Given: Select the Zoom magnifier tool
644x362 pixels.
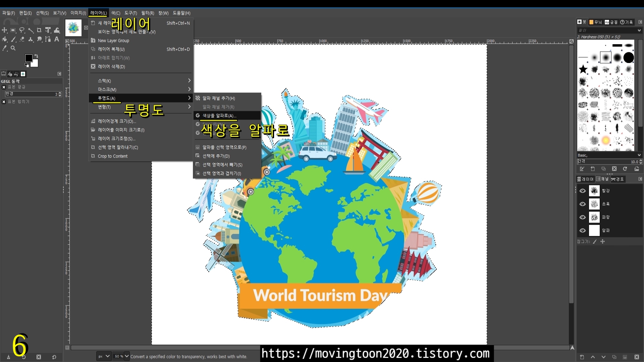Looking at the screenshot, I should click(13, 48).
